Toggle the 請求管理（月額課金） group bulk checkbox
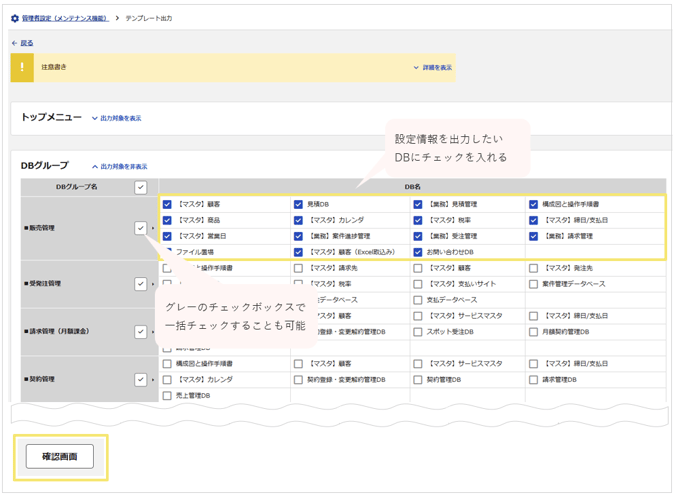The image size is (676, 497). 141,332
